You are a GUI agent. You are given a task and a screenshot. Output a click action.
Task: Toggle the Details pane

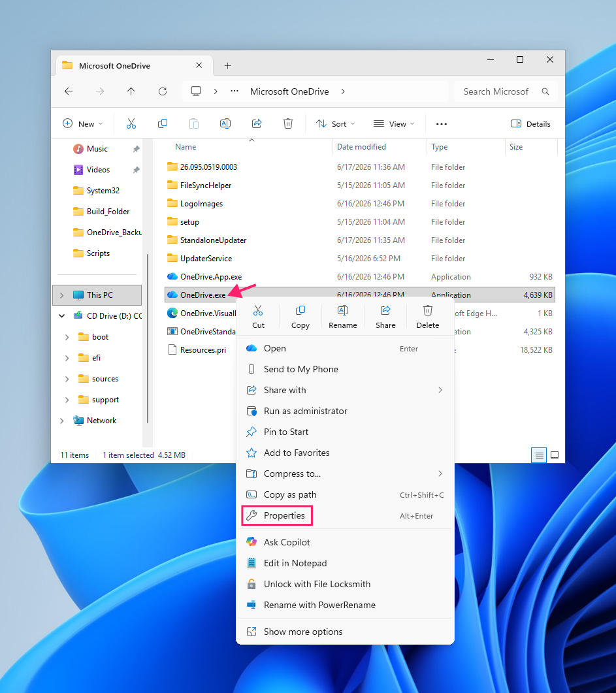530,123
